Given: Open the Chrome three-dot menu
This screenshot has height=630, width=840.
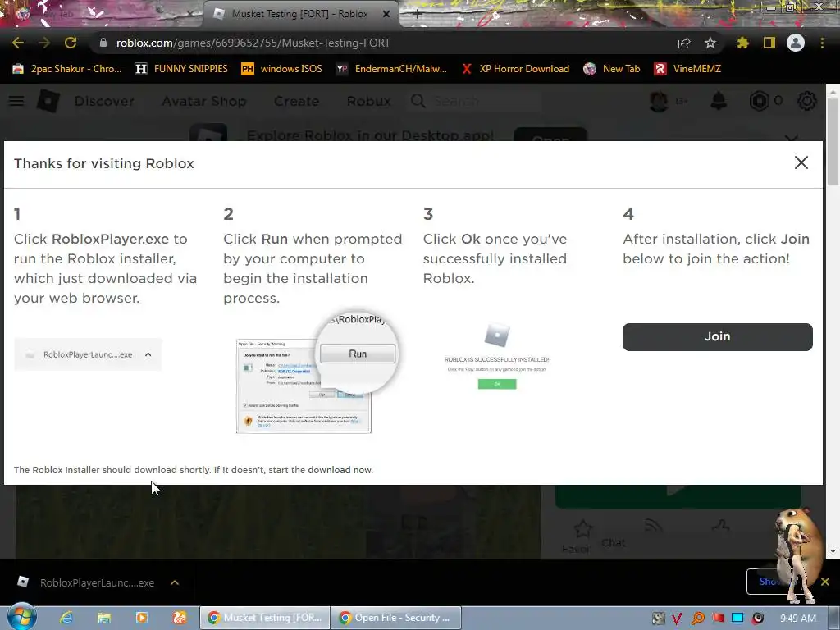Looking at the screenshot, I should 822,43.
